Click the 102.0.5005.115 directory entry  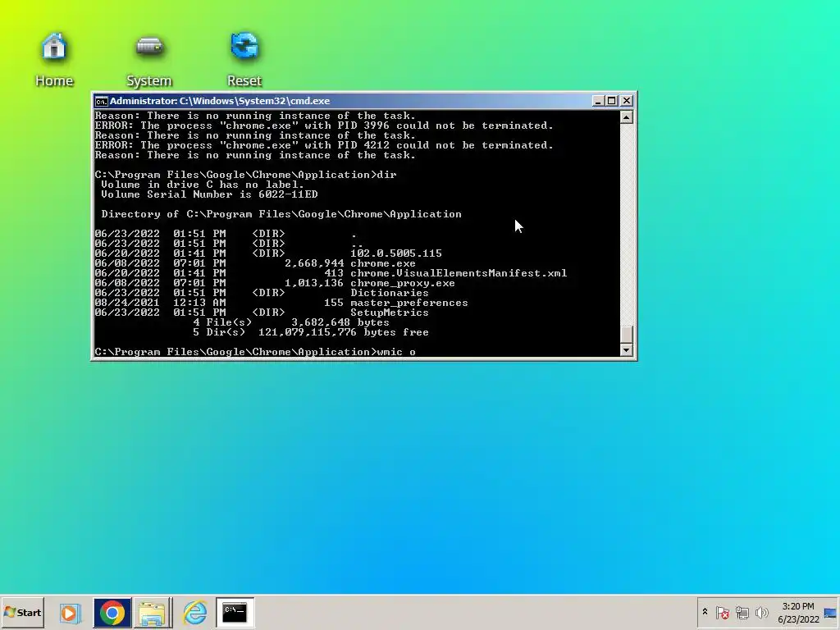[x=396, y=253]
